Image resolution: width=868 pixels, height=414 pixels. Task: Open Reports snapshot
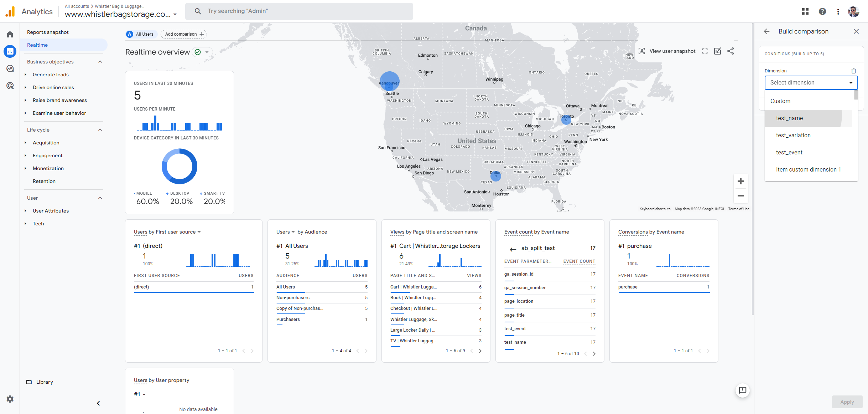(48, 32)
